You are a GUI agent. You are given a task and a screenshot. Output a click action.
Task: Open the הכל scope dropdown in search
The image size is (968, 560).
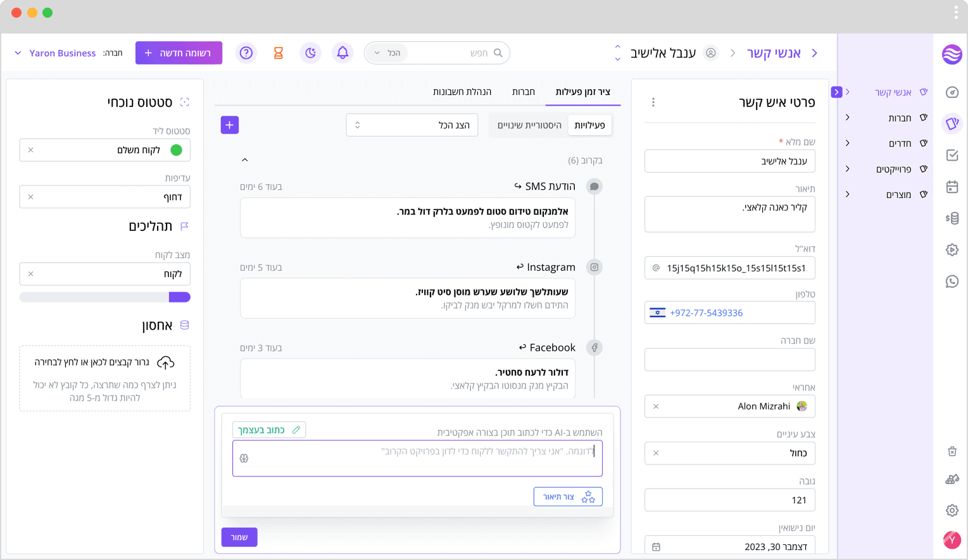coord(387,53)
